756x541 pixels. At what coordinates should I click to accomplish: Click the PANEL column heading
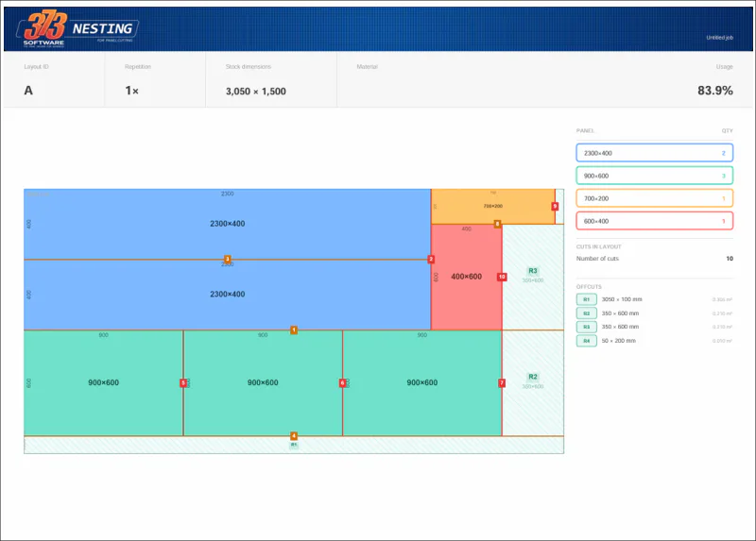tap(585, 131)
